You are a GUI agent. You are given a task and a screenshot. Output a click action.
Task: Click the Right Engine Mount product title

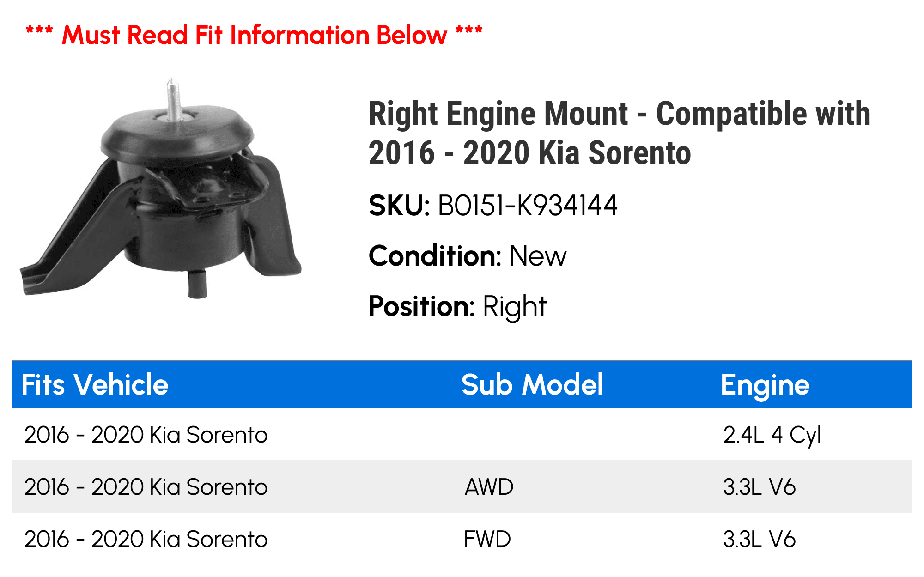coord(619,133)
